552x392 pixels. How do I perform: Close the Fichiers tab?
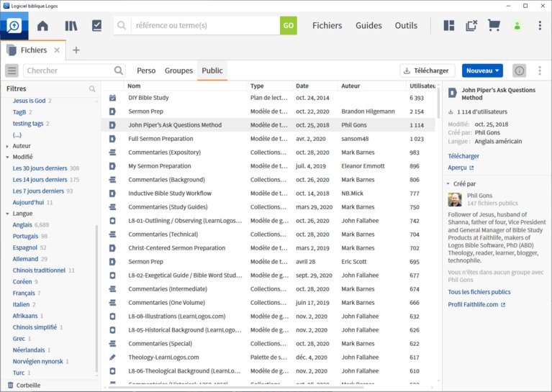(57, 50)
